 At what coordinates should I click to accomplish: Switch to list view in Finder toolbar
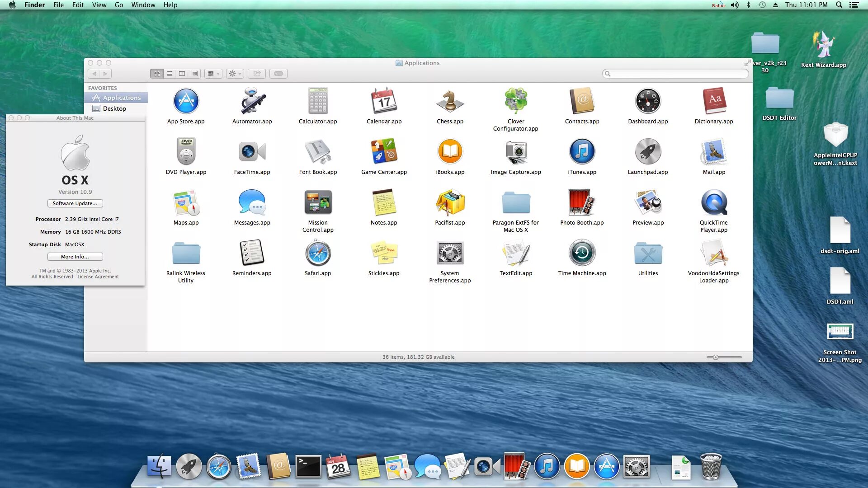[x=170, y=74]
